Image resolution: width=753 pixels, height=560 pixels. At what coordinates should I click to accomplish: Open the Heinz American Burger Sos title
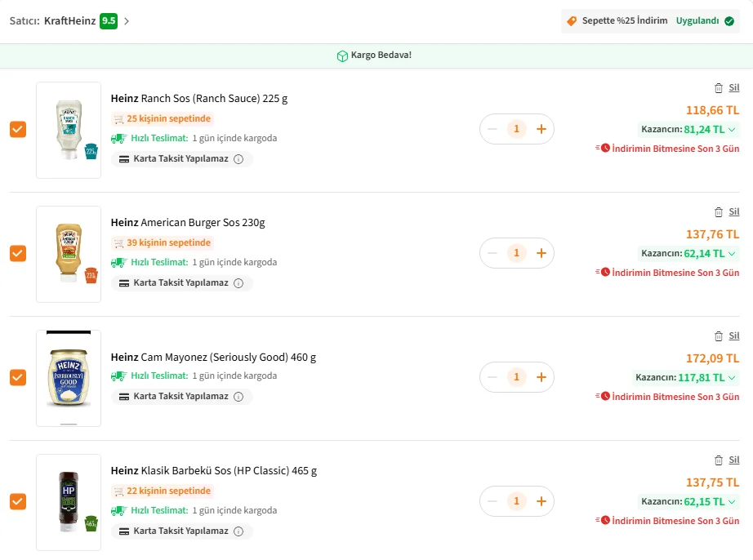(188, 223)
